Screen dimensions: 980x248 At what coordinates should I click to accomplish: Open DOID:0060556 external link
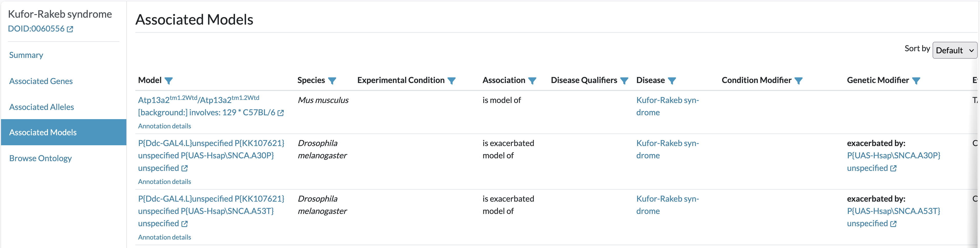coord(40,28)
